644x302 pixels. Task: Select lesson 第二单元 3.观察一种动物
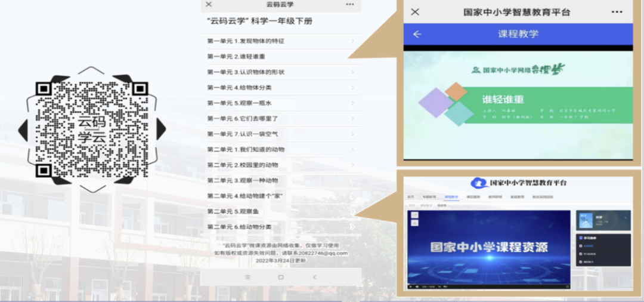click(280, 180)
